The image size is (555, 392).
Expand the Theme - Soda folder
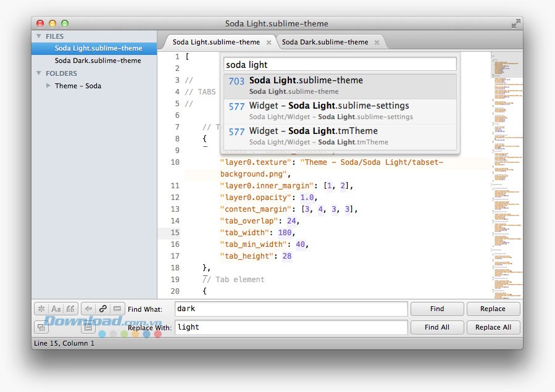point(49,86)
